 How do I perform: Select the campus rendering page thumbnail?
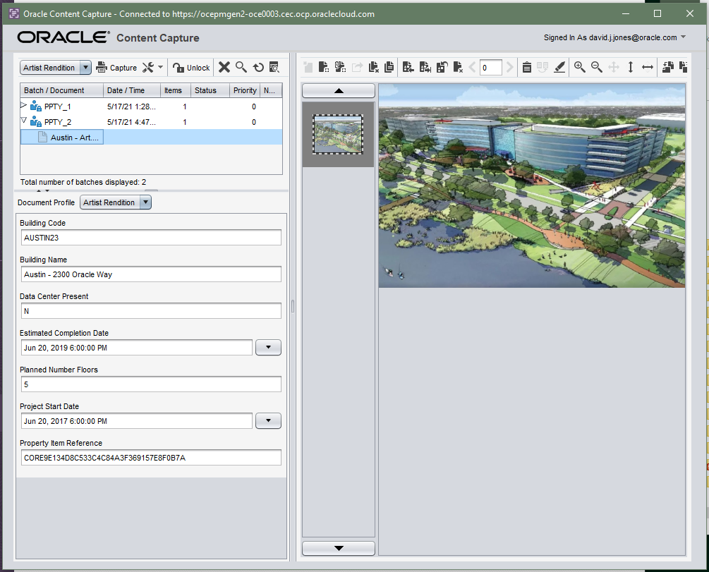click(x=338, y=134)
